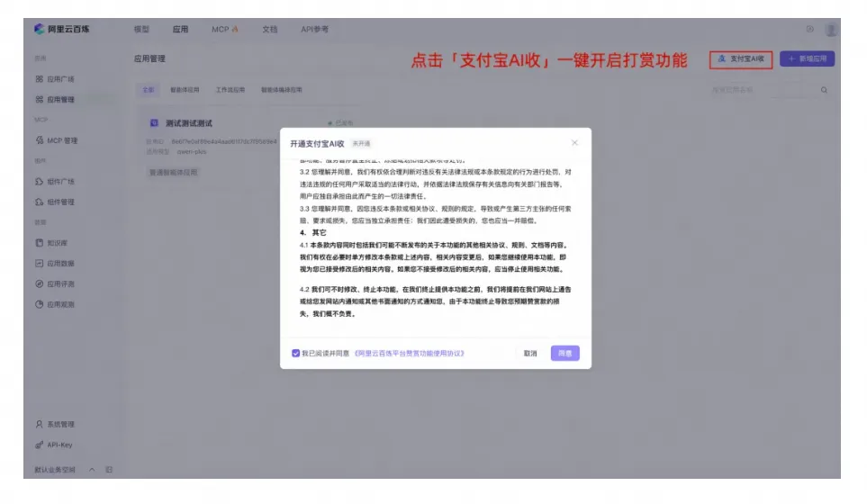The height and width of the screenshot is (504, 867).
Task: Select the 智能体编排应用 tab
Action: [282, 89]
